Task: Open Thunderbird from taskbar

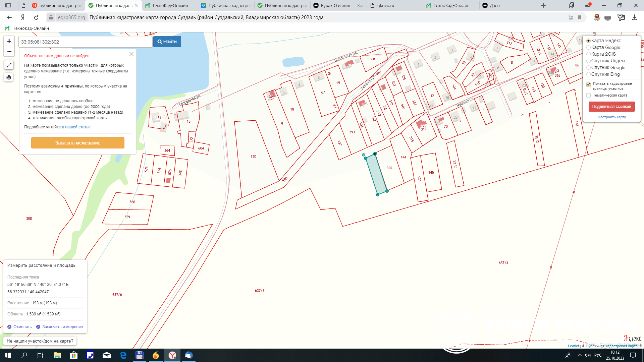Action: (x=189, y=355)
